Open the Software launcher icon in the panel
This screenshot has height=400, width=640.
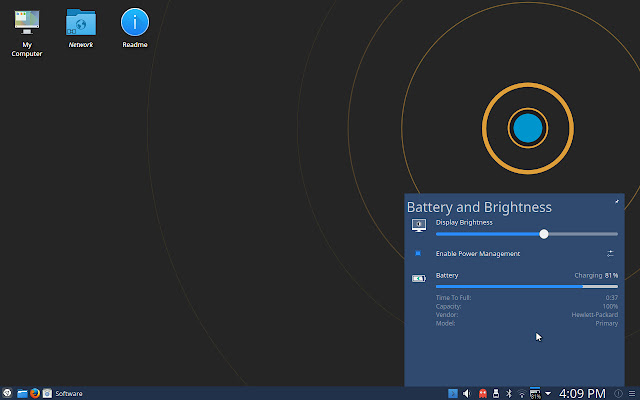pyautogui.click(x=47, y=393)
